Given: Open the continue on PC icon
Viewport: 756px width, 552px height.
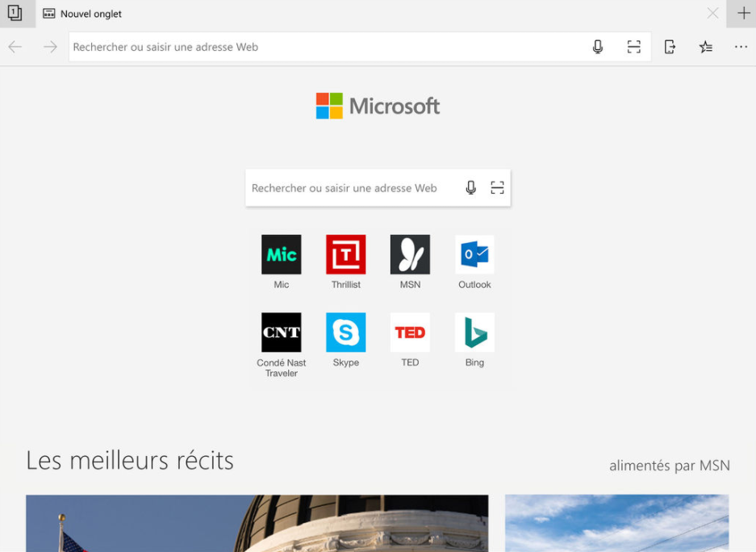Looking at the screenshot, I should click(670, 47).
